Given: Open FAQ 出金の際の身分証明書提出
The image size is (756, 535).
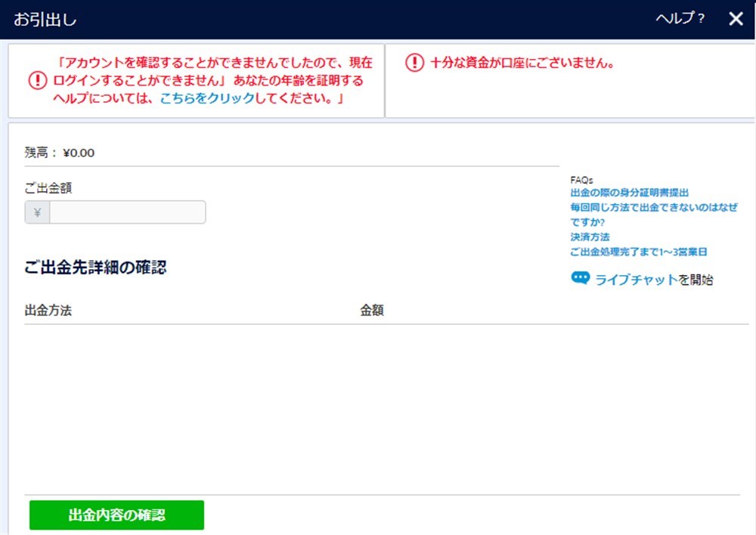Looking at the screenshot, I should click(x=629, y=193).
